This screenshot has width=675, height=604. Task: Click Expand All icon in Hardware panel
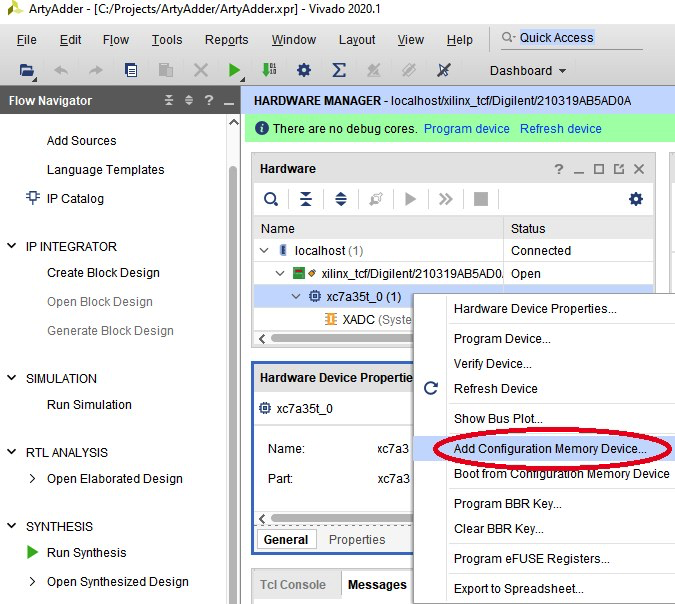(341, 199)
